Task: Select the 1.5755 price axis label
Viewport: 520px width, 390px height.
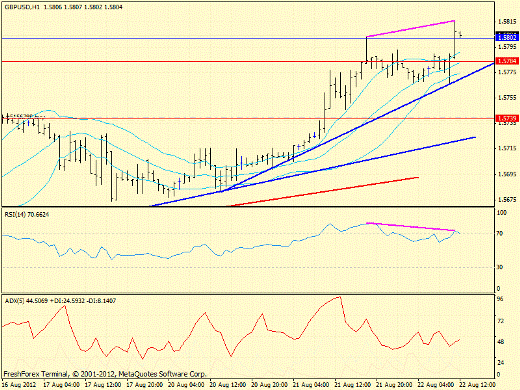Action: [507, 98]
